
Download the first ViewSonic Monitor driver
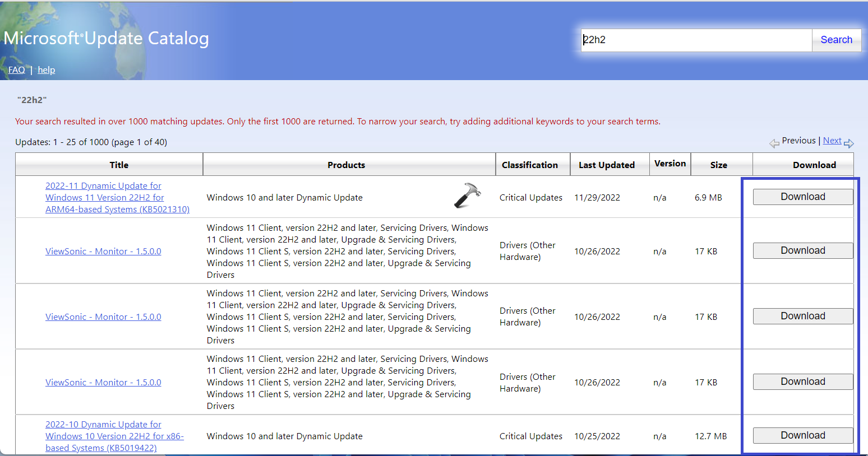click(802, 250)
